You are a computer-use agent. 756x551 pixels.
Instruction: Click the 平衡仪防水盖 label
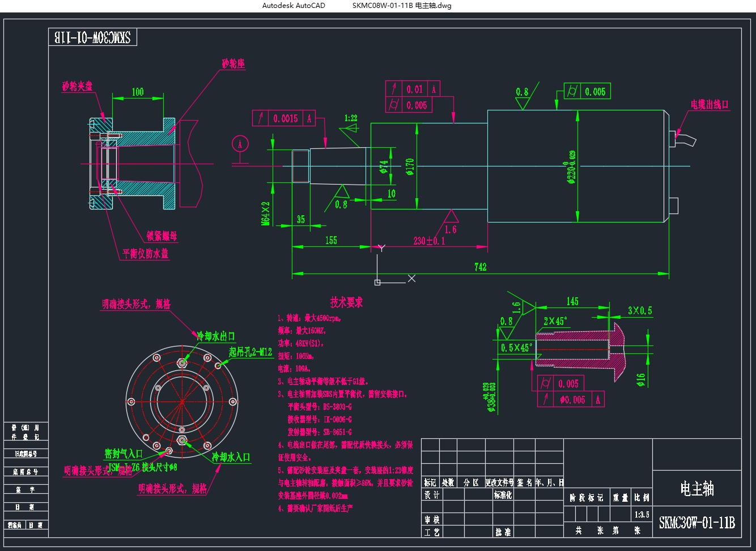point(146,254)
